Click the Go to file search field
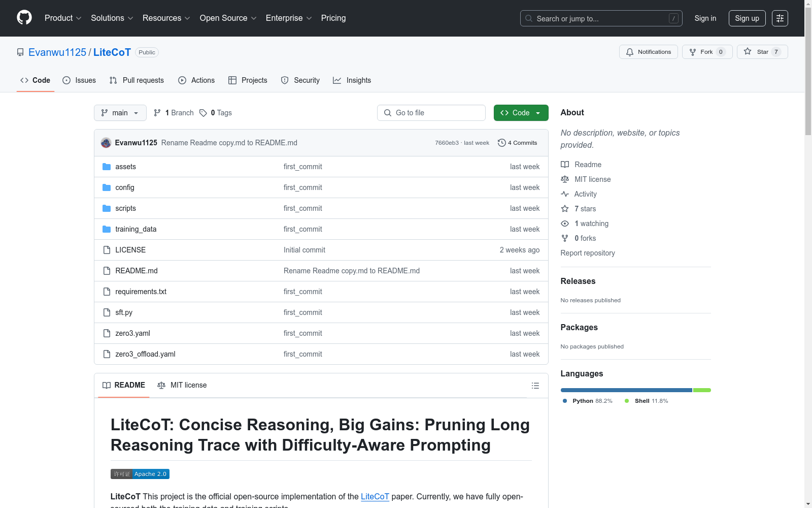 pos(431,113)
